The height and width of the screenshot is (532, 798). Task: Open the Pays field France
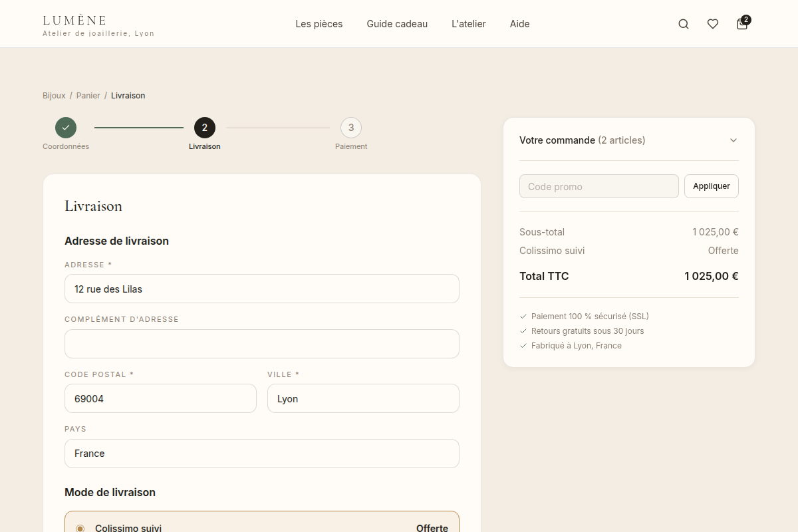(262, 454)
